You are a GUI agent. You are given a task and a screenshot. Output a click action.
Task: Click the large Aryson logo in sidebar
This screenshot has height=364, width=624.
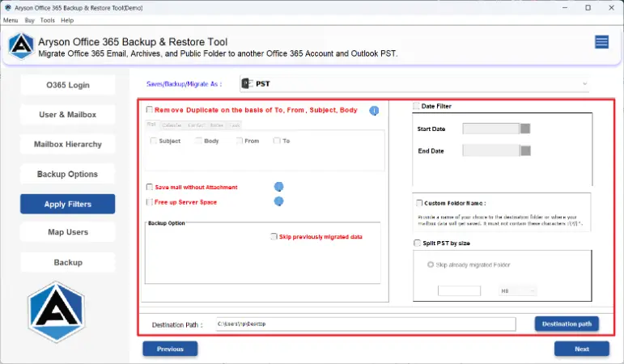coord(56,313)
